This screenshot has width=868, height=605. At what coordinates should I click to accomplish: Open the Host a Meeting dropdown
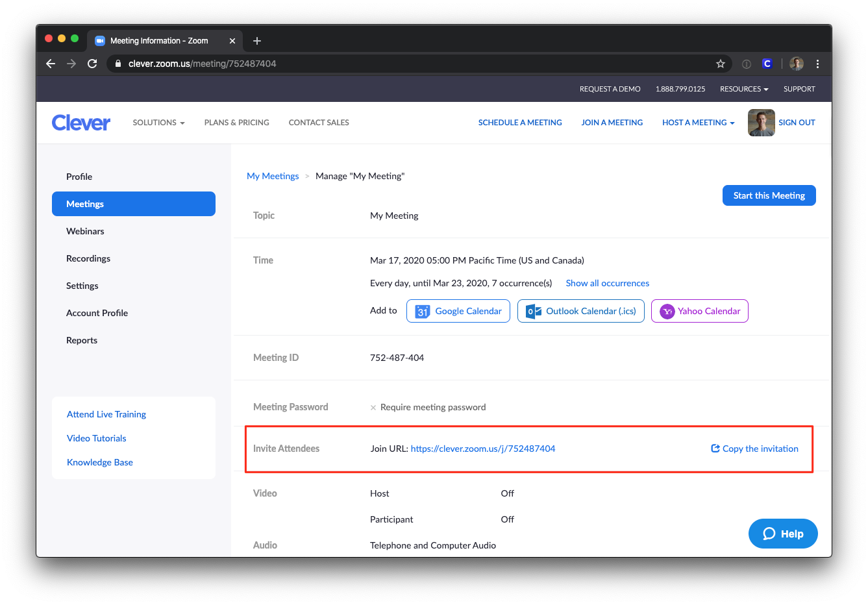(x=698, y=123)
